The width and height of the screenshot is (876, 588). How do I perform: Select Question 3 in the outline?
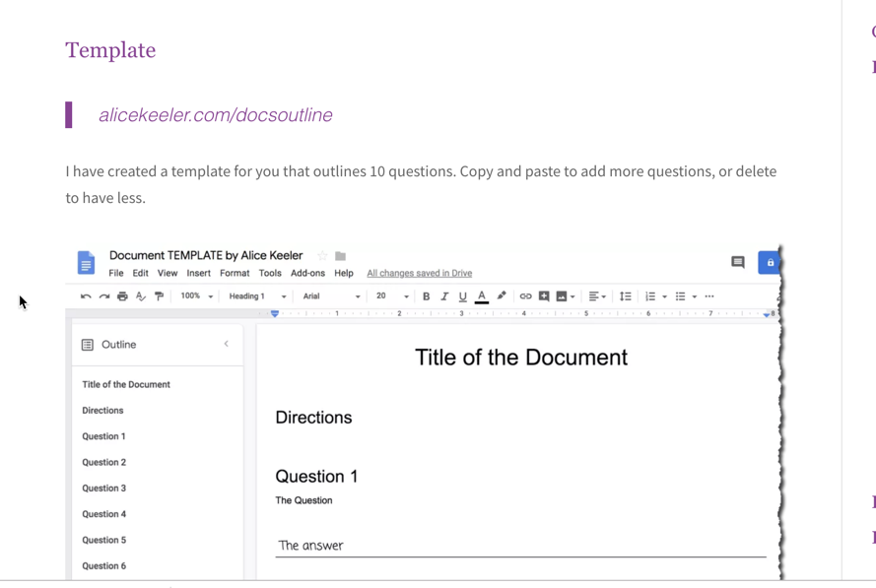click(x=103, y=489)
